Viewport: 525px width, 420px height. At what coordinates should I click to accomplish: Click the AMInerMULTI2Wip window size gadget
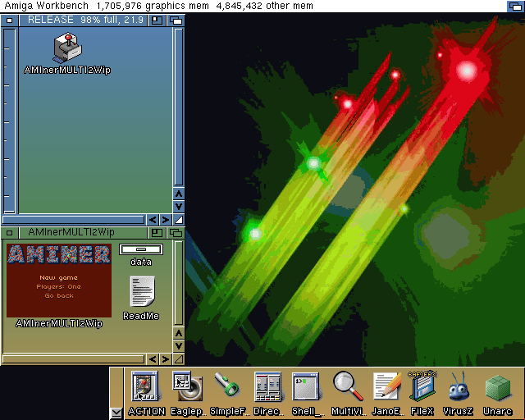(179, 359)
